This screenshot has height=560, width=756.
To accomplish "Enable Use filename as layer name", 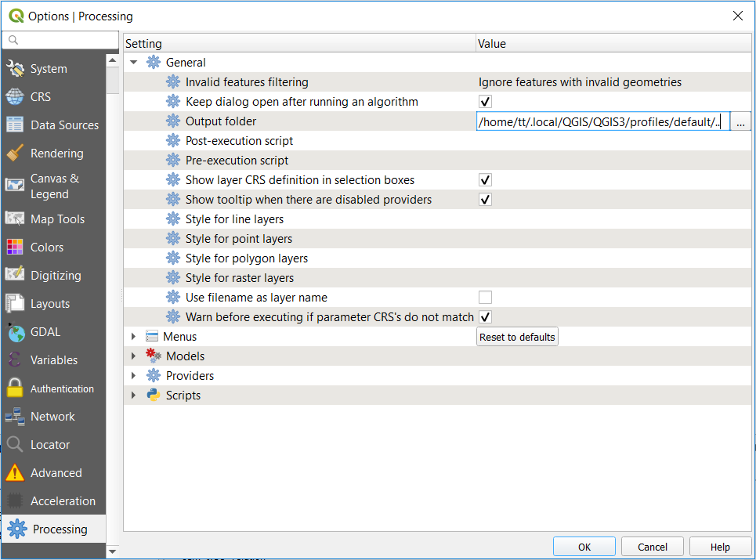I will pos(485,298).
